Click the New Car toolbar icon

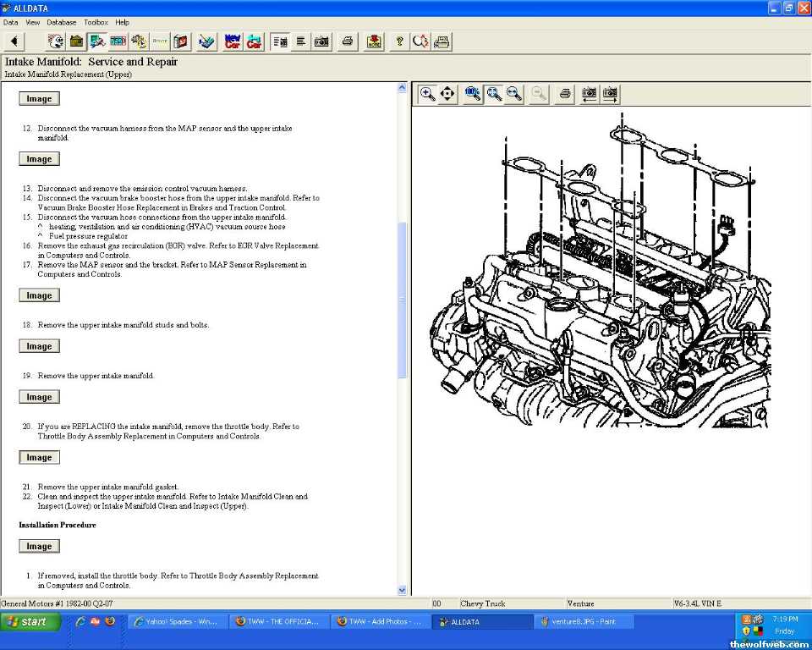pyautogui.click(x=232, y=41)
